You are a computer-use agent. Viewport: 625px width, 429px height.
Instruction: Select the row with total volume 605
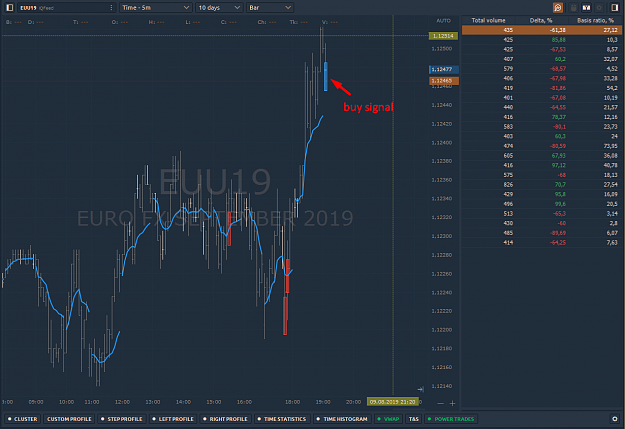(x=542, y=155)
